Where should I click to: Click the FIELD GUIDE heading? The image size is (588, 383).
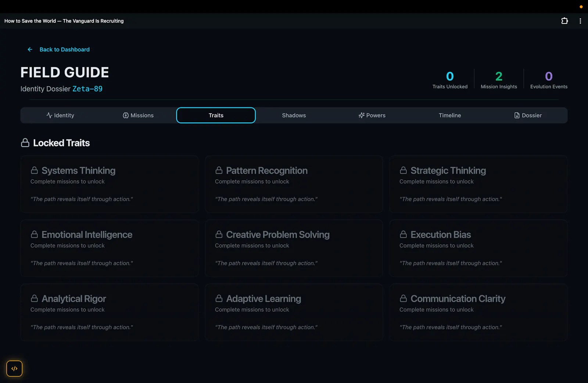(x=65, y=72)
